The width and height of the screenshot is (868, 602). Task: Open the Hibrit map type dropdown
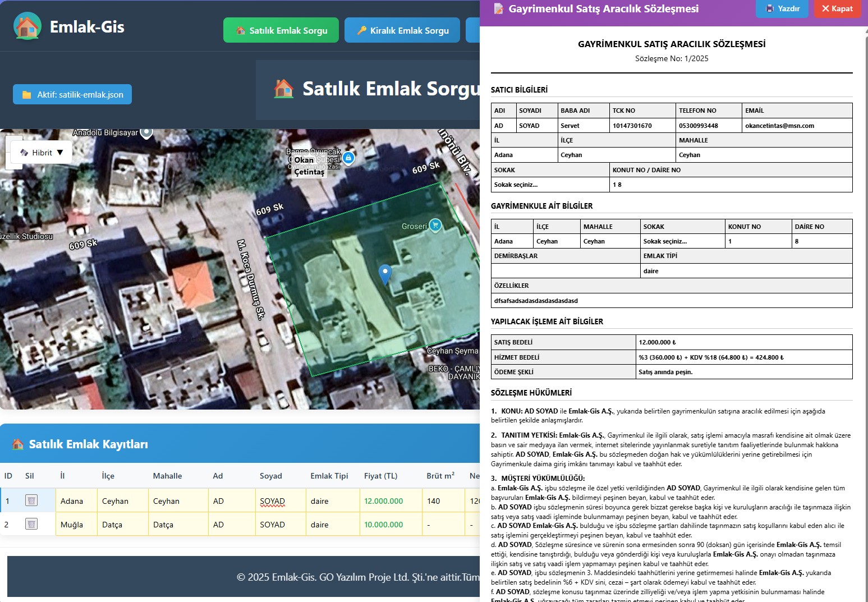(x=42, y=153)
